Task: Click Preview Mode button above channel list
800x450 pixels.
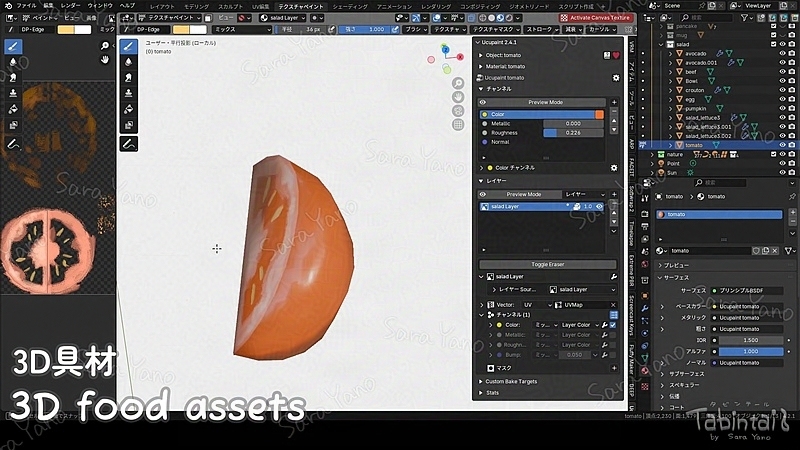Action: coord(541,103)
